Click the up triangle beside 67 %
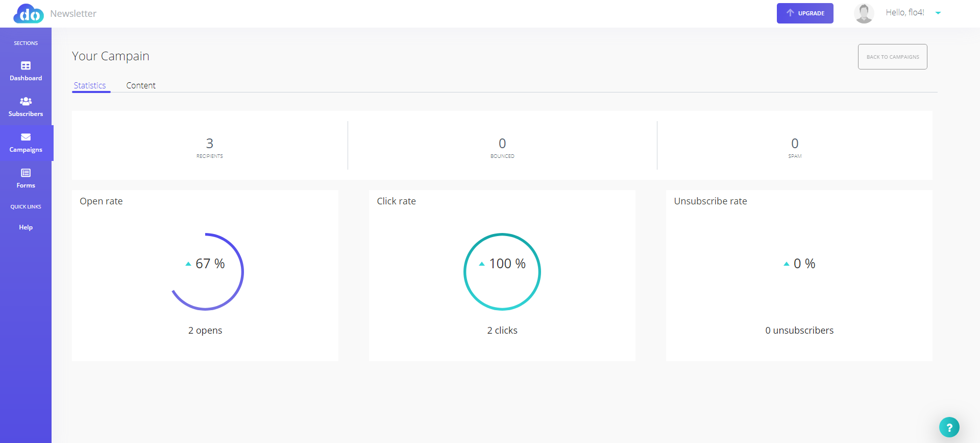980x443 pixels. 188,264
